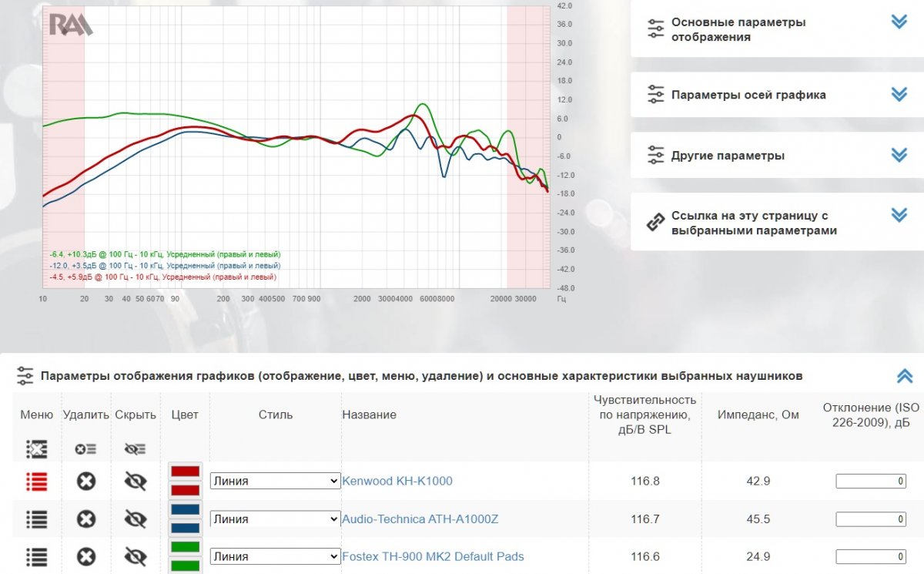Viewport: 924px width, 574px height.
Task: Hide the Audio-Technica ATH-A1000Z curve
Action: pyautogui.click(x=136, y=519)
